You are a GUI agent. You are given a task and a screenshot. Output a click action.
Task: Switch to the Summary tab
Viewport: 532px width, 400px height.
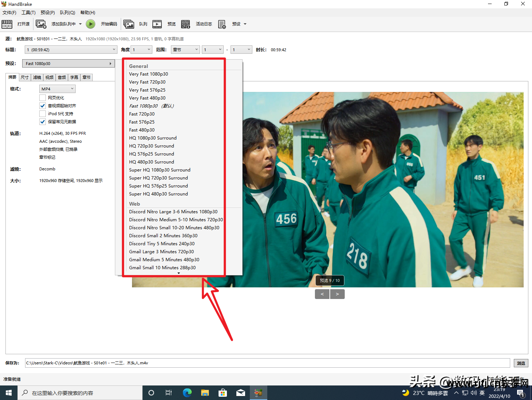click(x=12, y=77)
